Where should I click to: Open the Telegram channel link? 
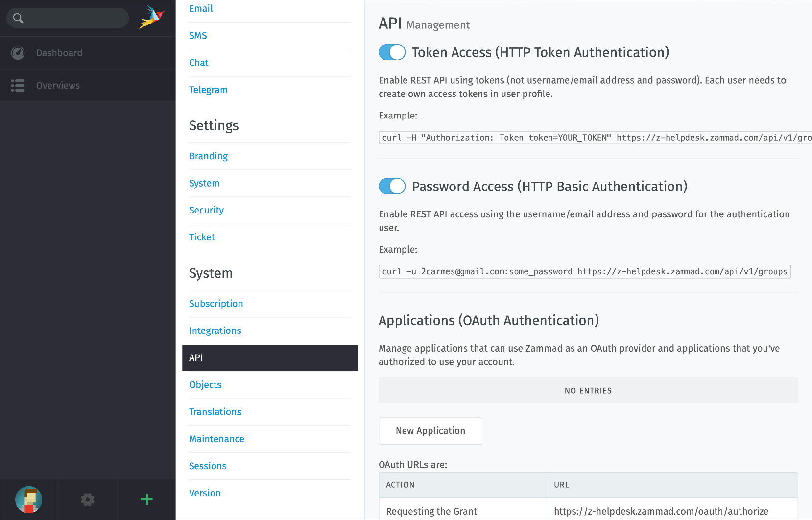tap(208, 90)
